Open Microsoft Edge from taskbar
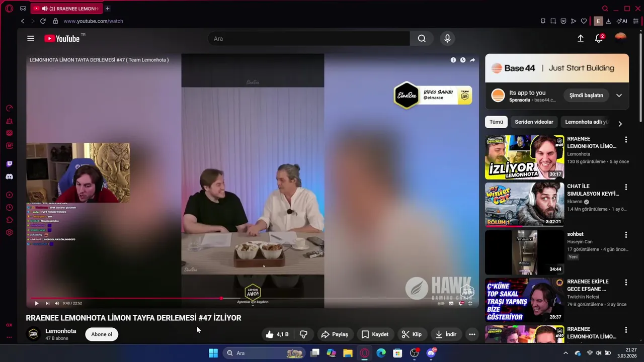Viewport: 644px width, 362px height. tap(381, 353)
